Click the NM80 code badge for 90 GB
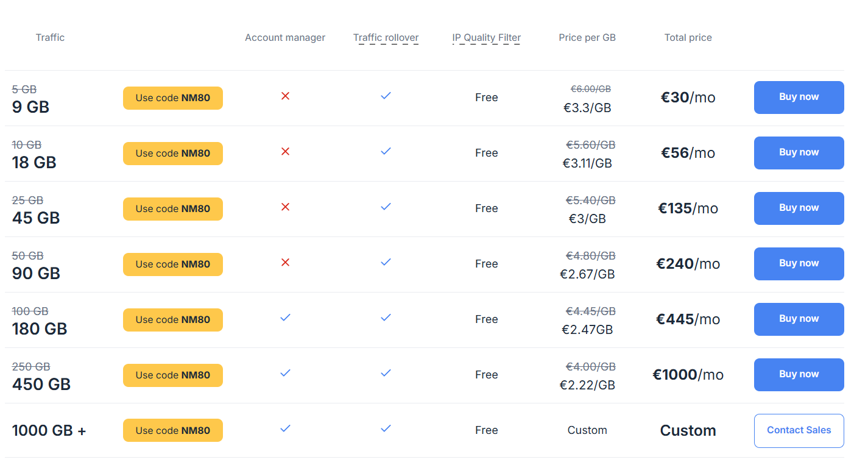868x465 pixels. click(173, 264)
